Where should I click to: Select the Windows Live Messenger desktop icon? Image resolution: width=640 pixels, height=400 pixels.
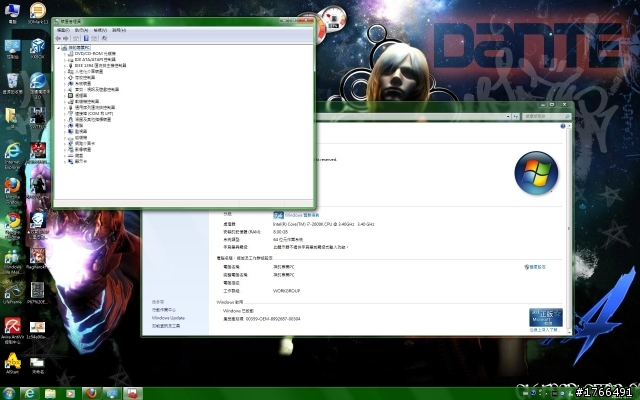click(12, 261)
